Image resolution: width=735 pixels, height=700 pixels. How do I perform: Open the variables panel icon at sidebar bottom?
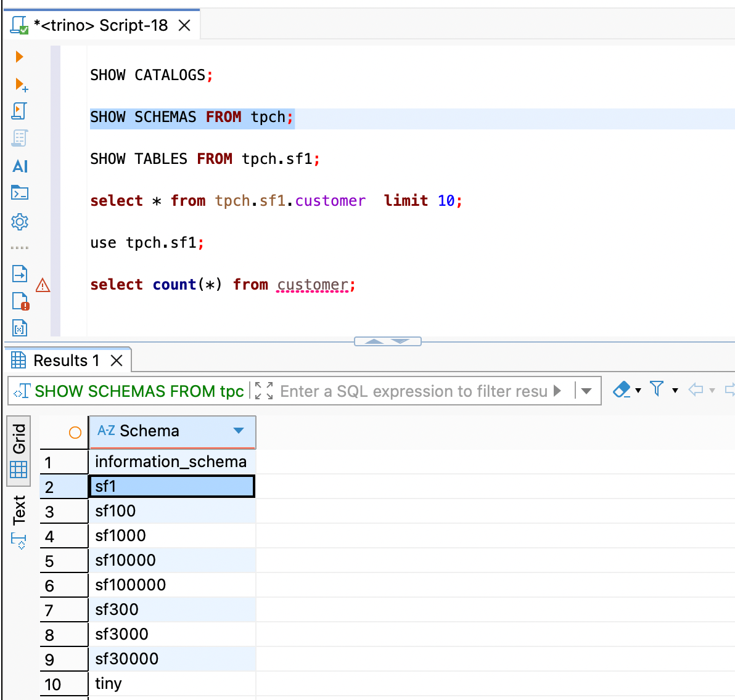point(19,328)
